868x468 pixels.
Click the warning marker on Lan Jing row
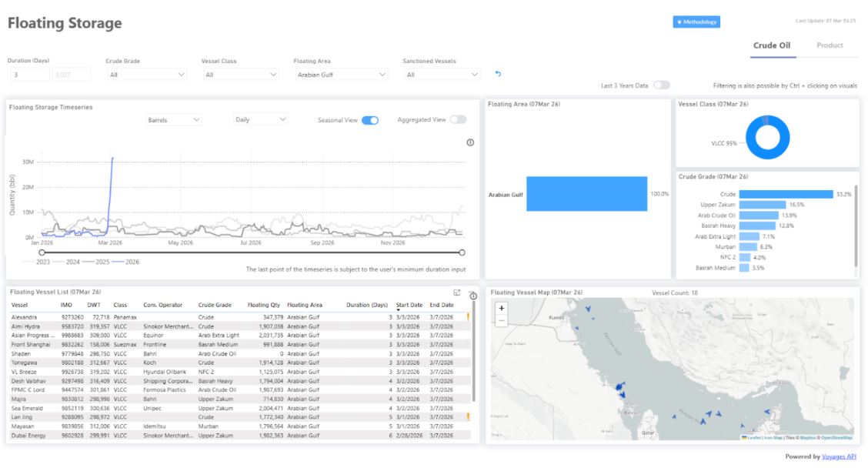coord(468,416)
